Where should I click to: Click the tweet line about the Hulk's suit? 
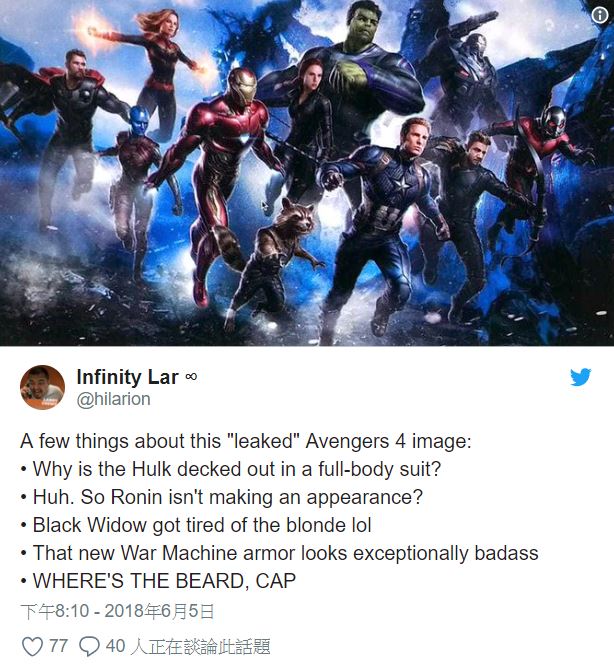[x=231, y=469]
